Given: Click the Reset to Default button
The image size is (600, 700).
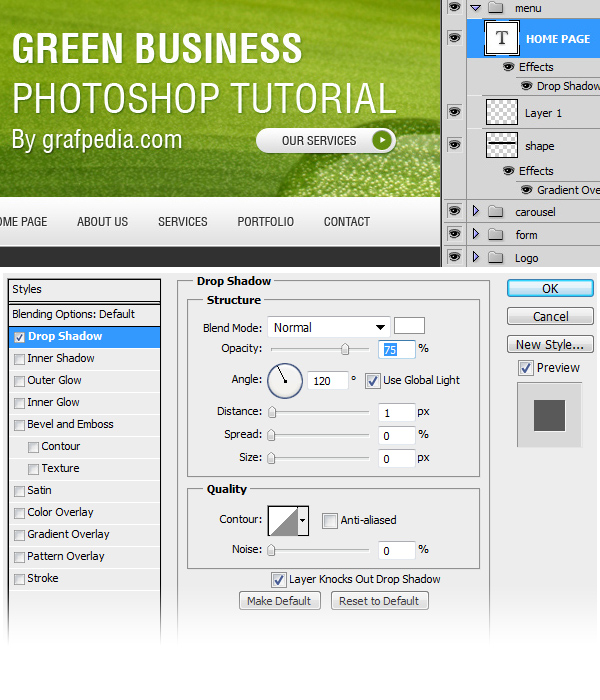Looking at the screenshot, I should tap(379, 601).
